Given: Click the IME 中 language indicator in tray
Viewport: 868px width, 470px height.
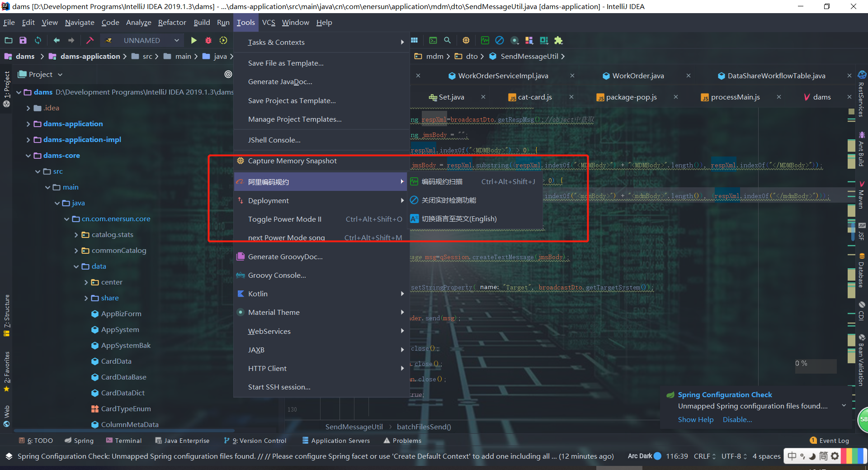Looking at the screenshot, I should (x=792, y=456).
